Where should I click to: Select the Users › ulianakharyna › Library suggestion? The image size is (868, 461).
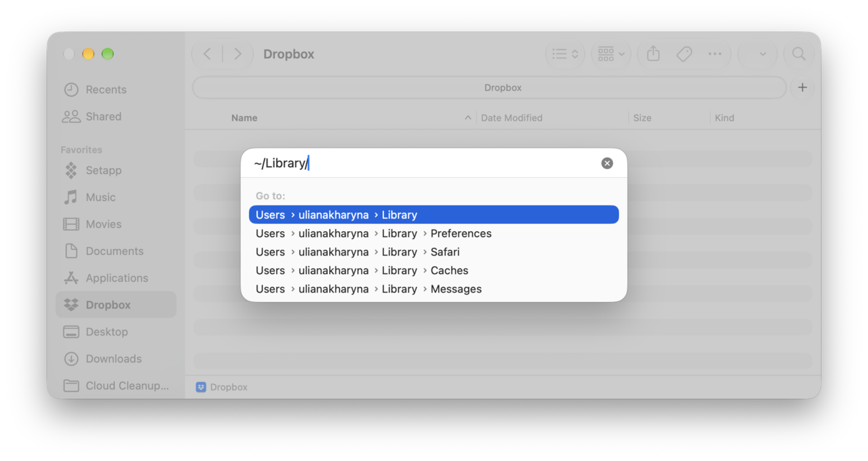click(x=434, y=215)
